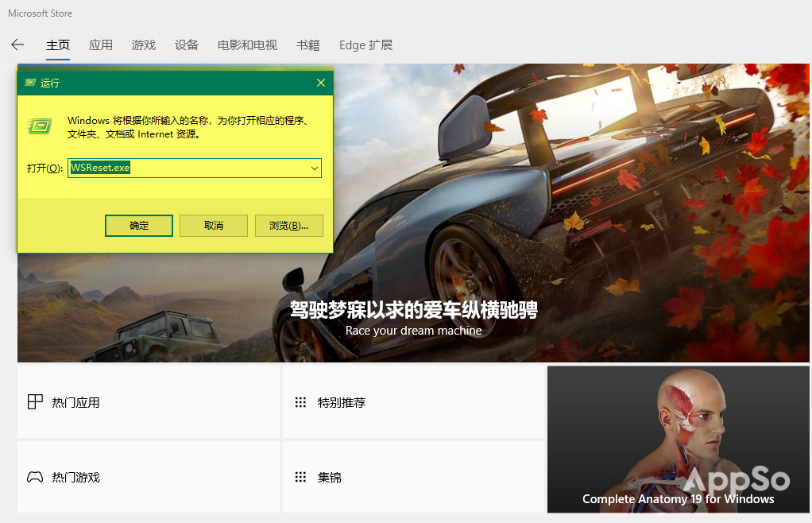Image resolution: width=812 pixels, height=523 pixels.
Task: Open the Run command history dropdown
Action: click(314, 168)
